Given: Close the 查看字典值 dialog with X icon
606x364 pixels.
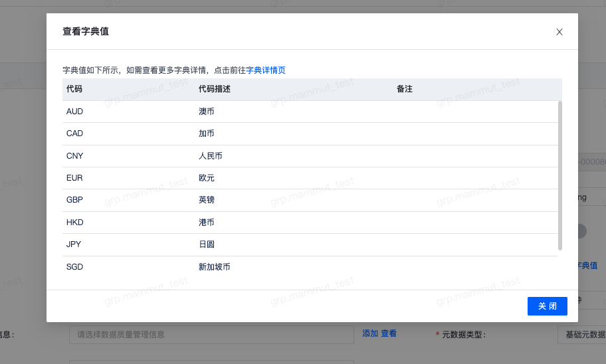Looking at the screenshot, I should (559, 32).
